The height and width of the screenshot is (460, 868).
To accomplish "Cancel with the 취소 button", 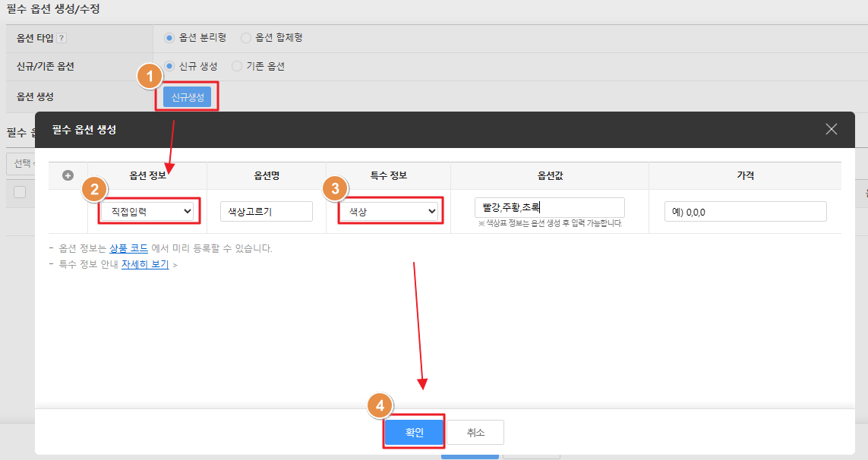I will tap(475, 433).
